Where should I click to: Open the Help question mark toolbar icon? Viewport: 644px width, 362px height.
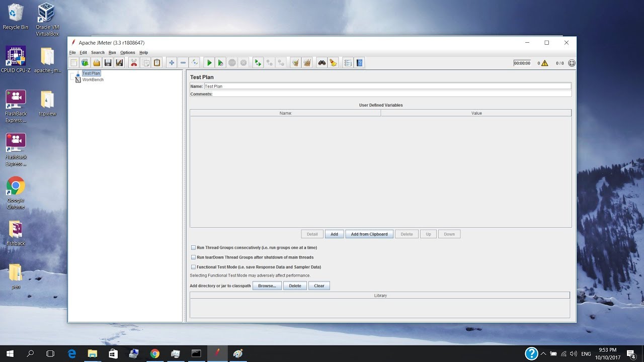click(x=359, y=63)
